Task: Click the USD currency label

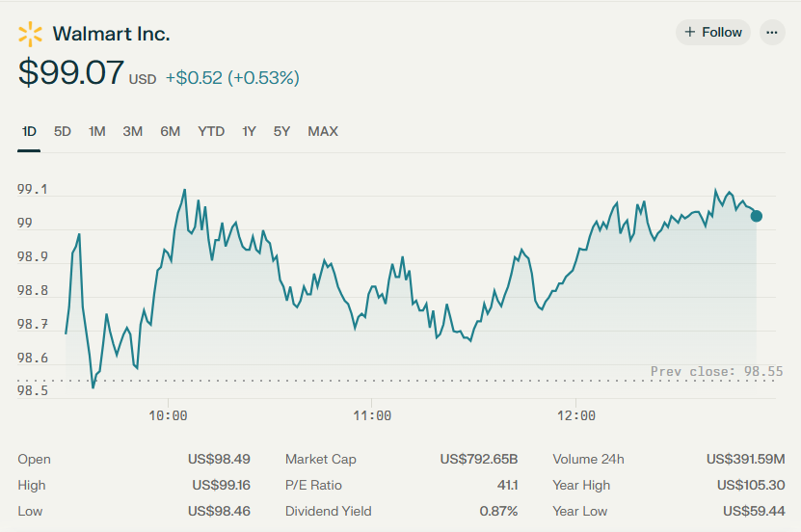Action: click(x=143, y=80)
